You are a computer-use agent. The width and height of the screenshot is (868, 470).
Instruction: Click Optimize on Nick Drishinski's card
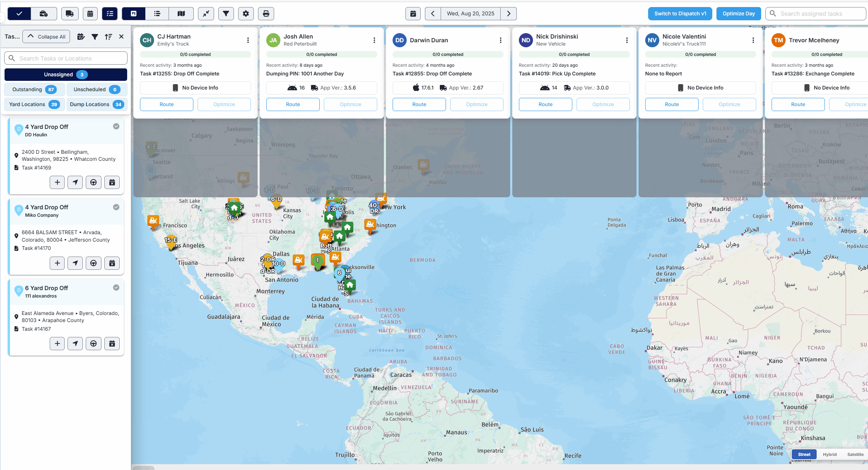(603, 104)
